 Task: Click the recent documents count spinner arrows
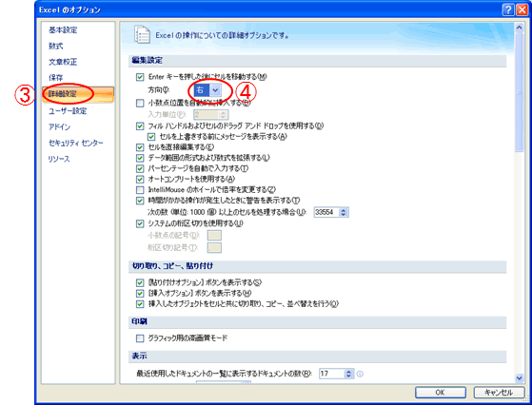click(x=348, y=374)
